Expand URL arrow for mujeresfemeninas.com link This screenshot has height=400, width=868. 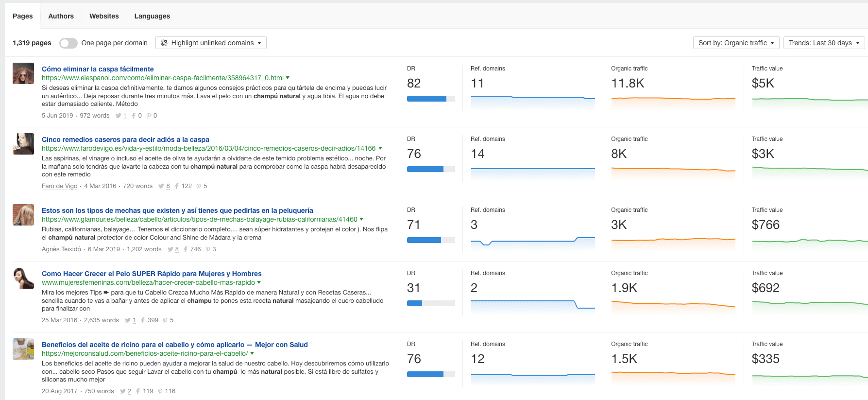coord(259,282)
